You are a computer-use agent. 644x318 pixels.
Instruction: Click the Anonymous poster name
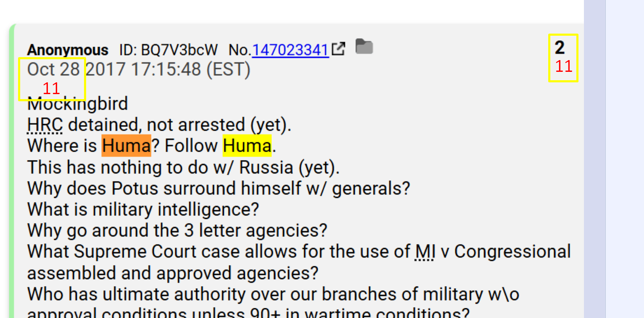click(68, 50)
